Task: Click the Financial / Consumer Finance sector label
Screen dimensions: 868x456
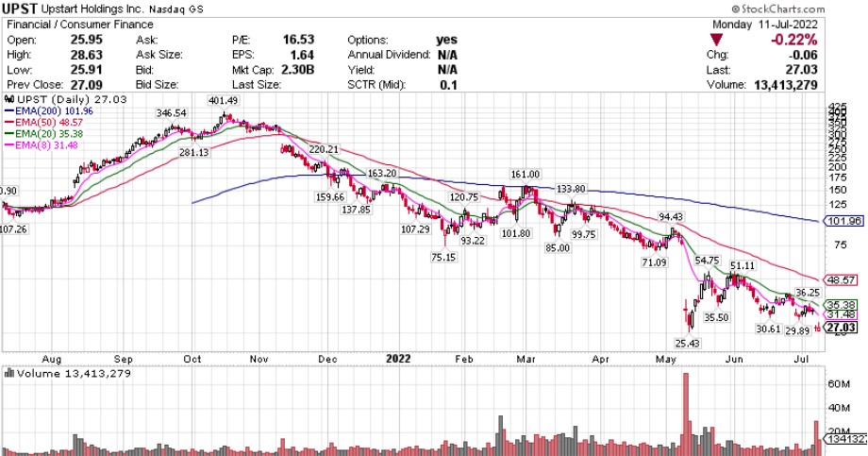Action: (x=79, y=25)
